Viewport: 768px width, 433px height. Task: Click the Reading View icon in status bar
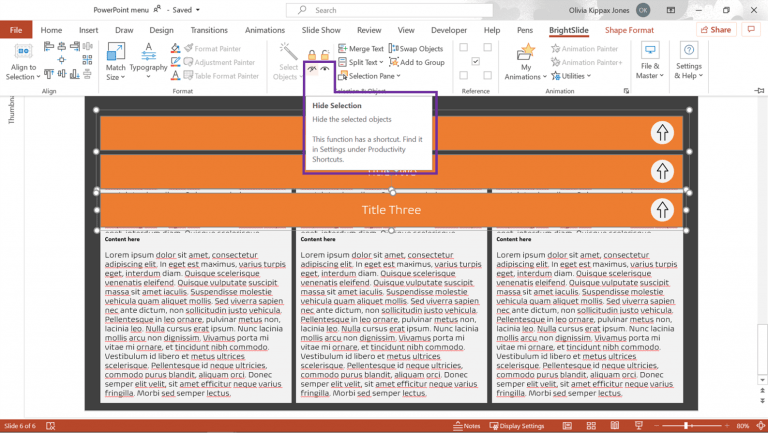click(x=615, y=426)
